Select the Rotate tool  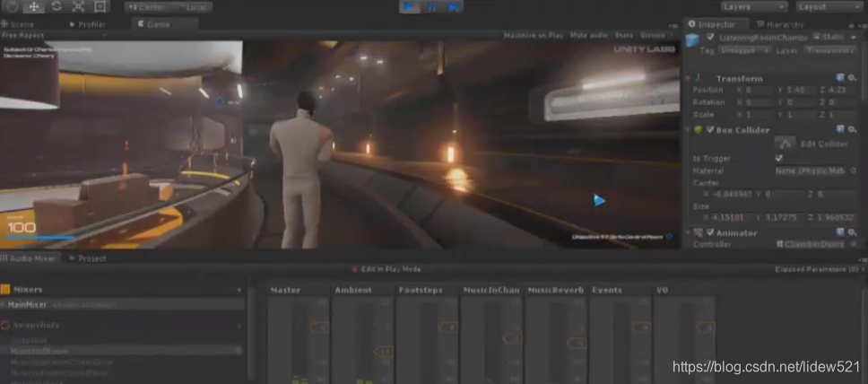pyautogui.click(x=56, y=6)
